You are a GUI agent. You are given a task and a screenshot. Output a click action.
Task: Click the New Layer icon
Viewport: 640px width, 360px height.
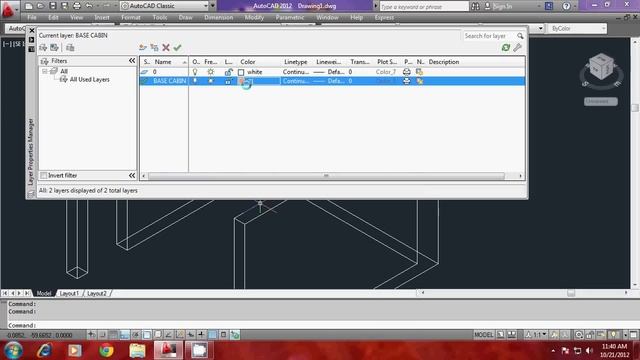click(142, 48)
